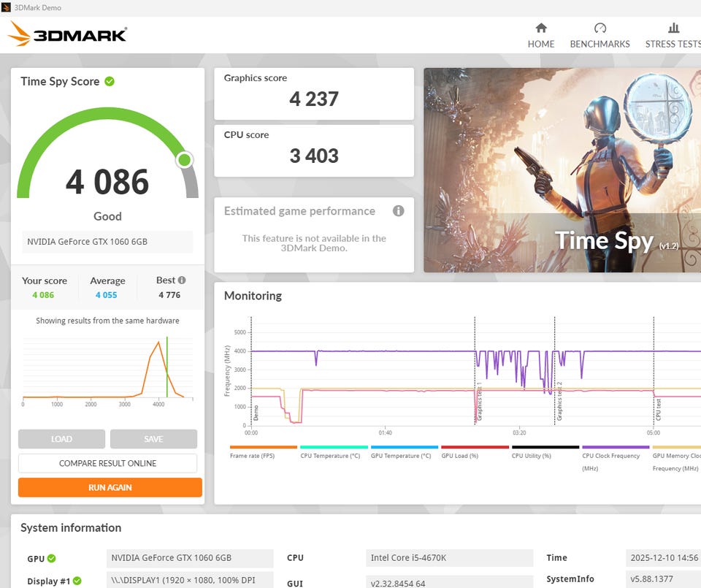The width and height of the screenshot is (701, 588).
Task: Click the LOAD button
Action: coord(61,439)
